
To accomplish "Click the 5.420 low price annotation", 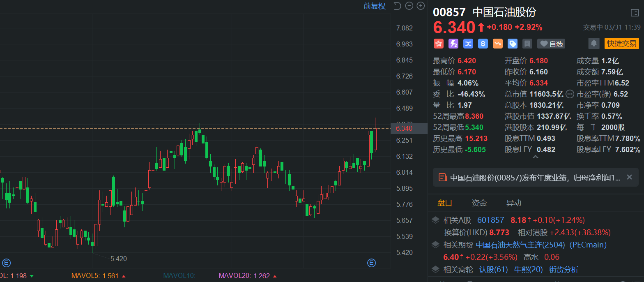I will [x=119, y=259].
